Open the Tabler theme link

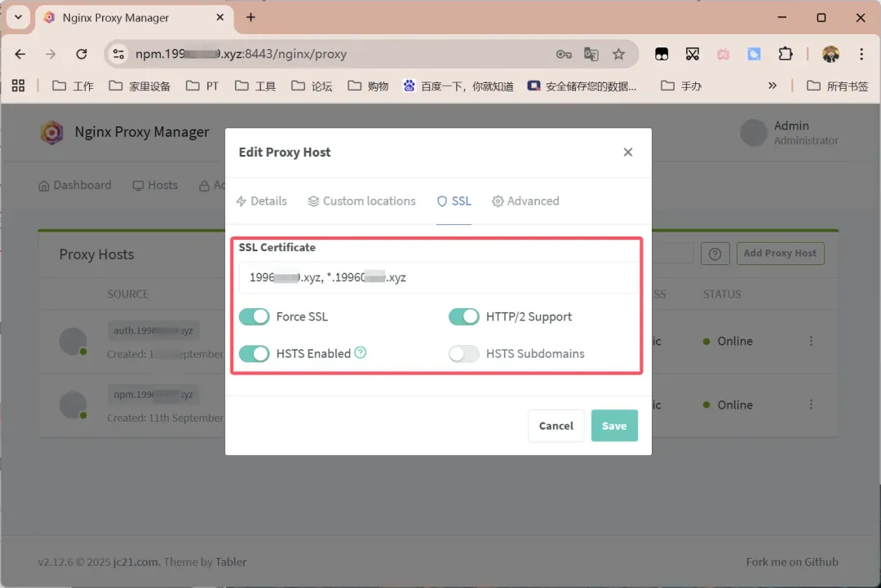tap(230, 562)
